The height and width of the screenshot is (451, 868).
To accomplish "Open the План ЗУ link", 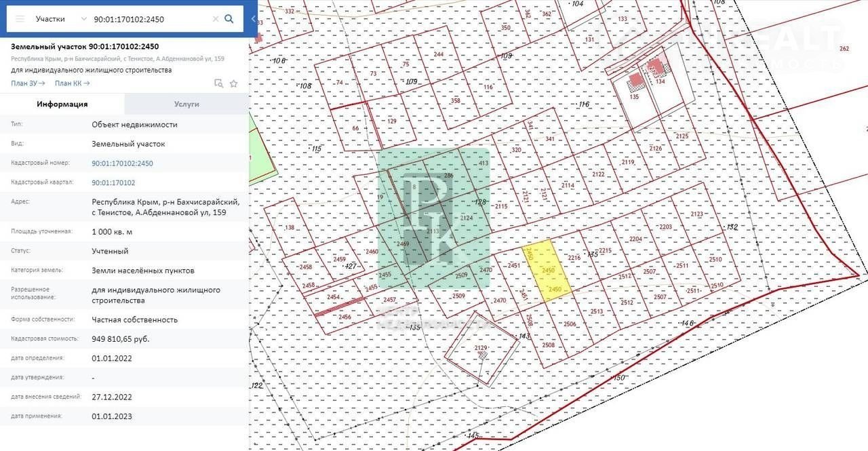I will coord(28,83).
